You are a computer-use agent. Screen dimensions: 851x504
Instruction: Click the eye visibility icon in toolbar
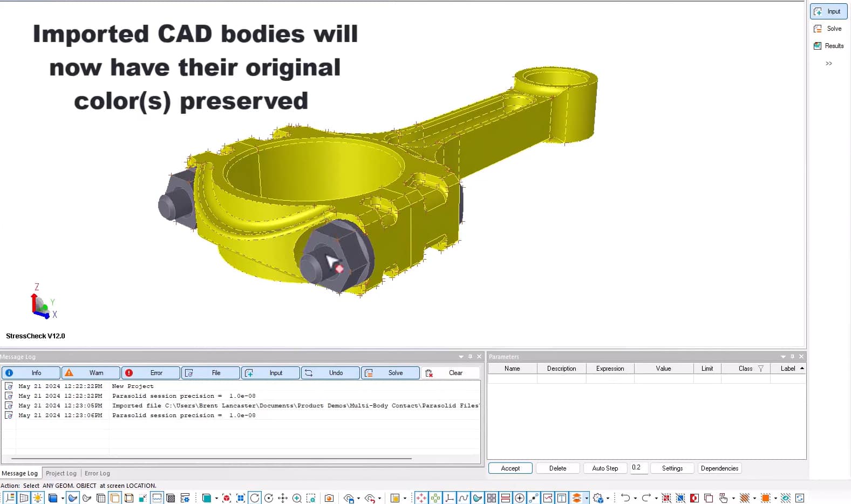click(785, 498)
